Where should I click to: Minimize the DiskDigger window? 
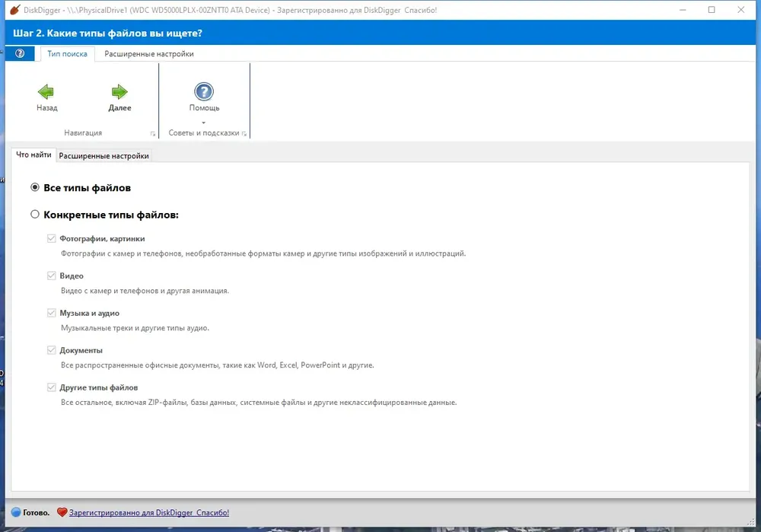coord(683,10)
